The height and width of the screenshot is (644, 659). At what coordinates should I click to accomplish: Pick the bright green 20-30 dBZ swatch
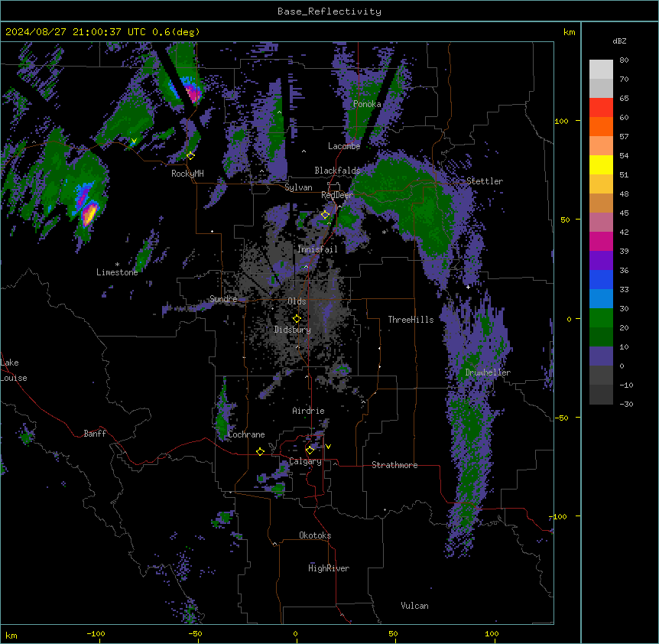click(601, 318)
